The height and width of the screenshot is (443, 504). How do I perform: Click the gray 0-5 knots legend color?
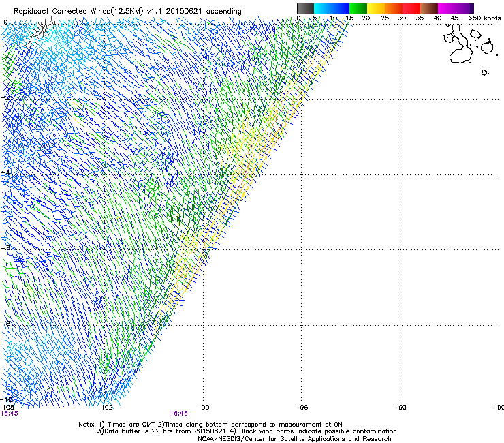305,8
